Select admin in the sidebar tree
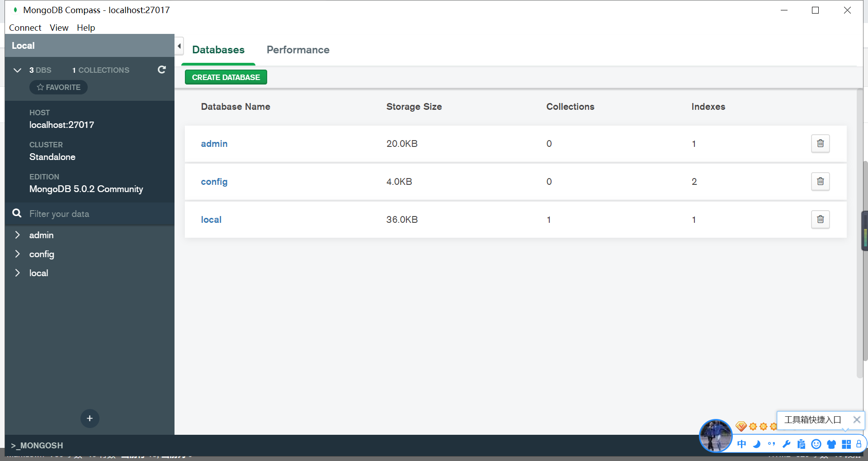This screenshot has width=868, height=461. 41,235
